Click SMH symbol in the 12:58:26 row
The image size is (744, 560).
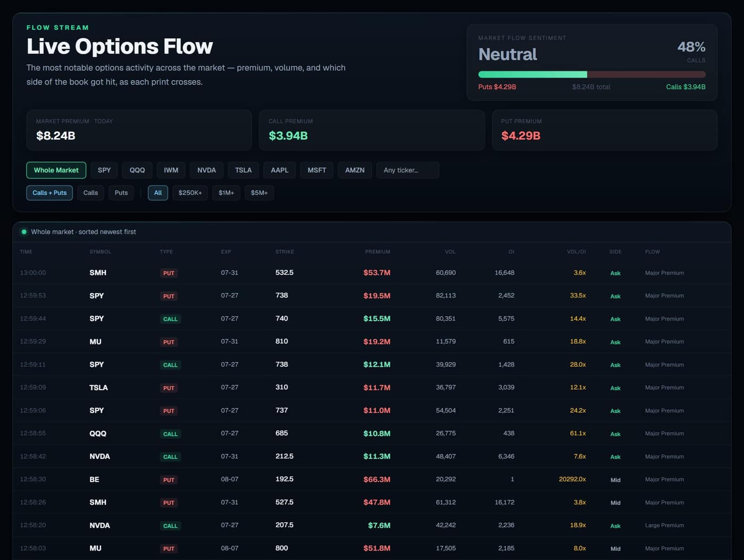pyautogui.click(x=98, y=502)
